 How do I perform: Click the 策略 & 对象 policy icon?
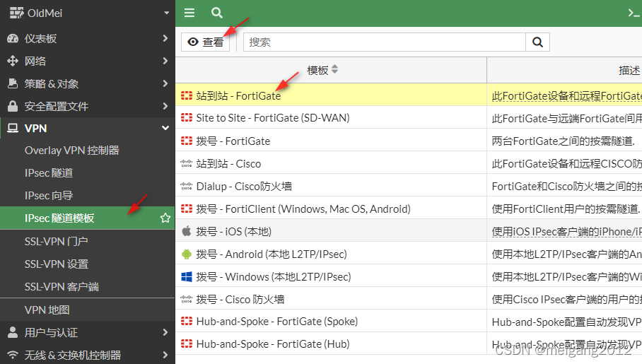(x=13, y=83)
